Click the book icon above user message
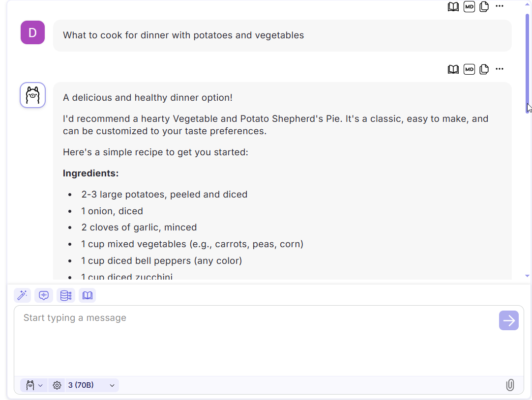 (x=453, y=6)
